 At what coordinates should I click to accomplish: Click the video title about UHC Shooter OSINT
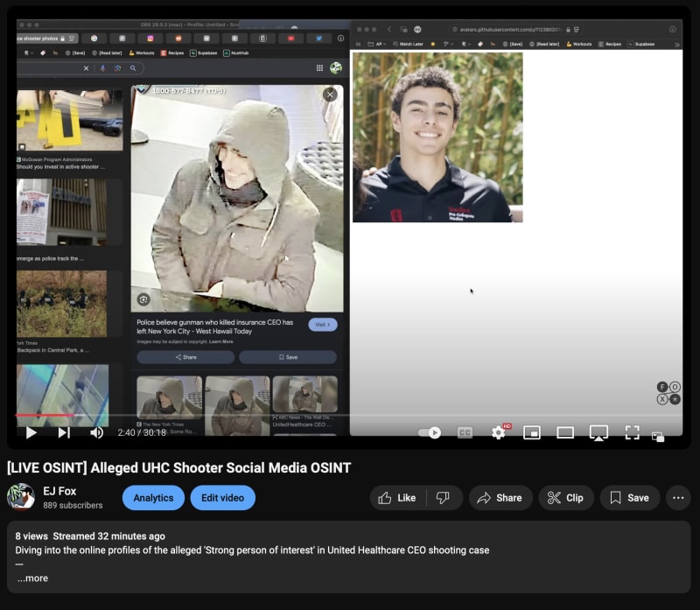coord(178,467)
